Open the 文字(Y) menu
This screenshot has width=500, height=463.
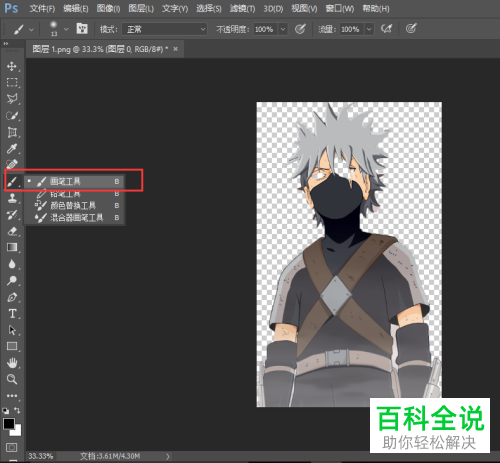pyautogui.click(x=175, y=9)
